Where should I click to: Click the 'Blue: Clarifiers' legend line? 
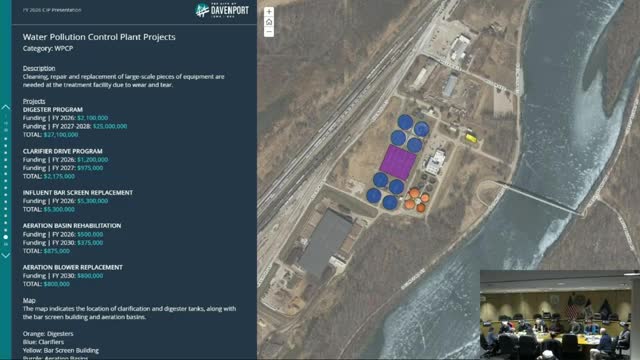coord(43,342)
